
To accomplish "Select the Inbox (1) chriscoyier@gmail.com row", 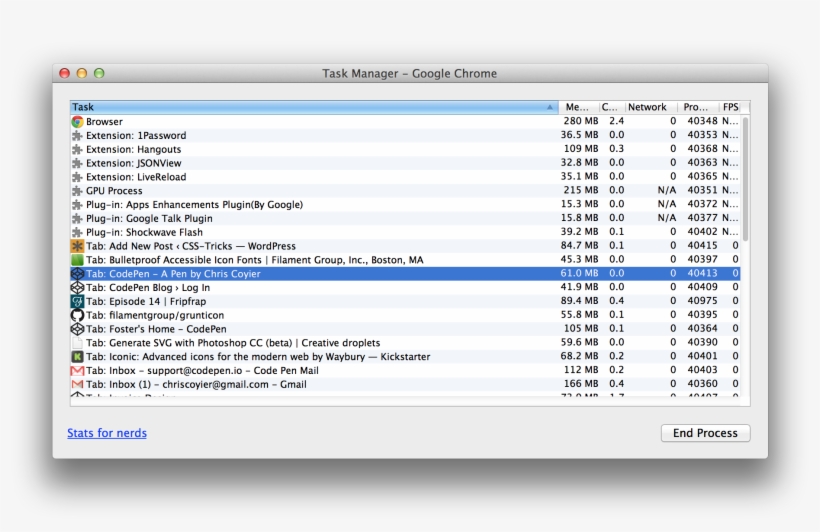I will (405, 384).
